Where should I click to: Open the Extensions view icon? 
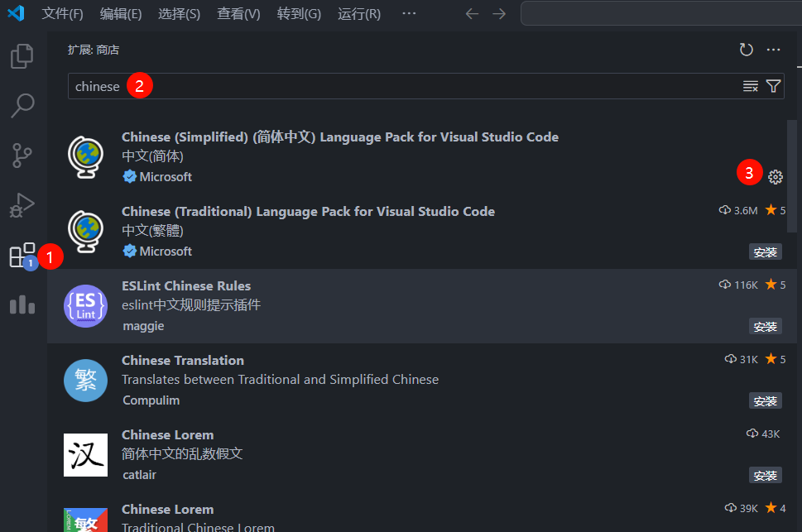pyautogui.click(x=22, y=256)
